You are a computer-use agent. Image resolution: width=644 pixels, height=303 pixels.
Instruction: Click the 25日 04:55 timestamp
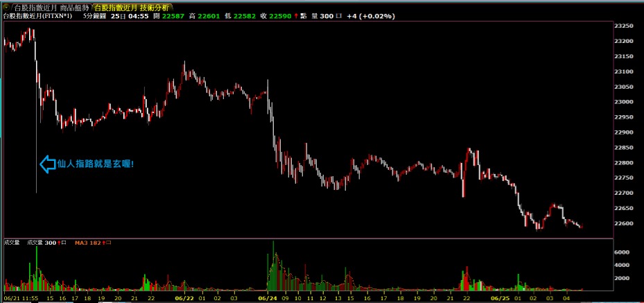[x=129, y=16]
